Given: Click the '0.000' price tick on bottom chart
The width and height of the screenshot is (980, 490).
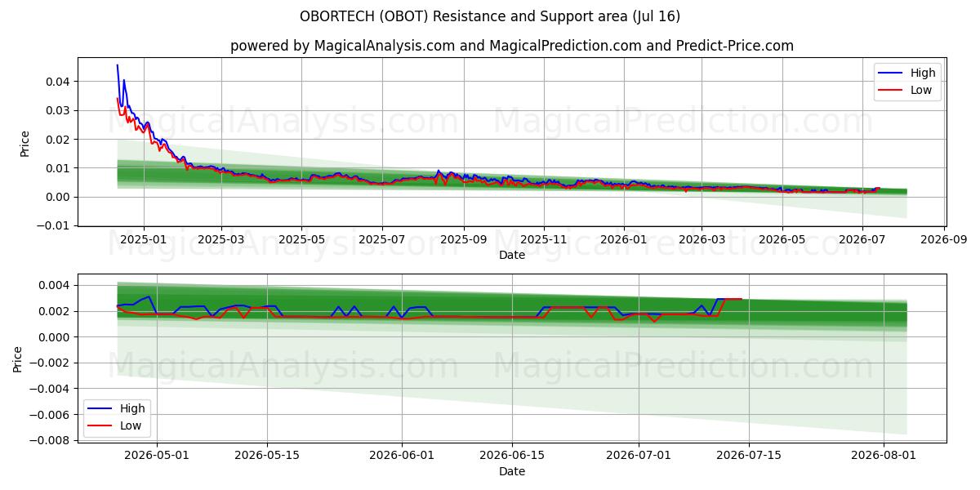Looking at the screenshot, I should click(56, 337).
